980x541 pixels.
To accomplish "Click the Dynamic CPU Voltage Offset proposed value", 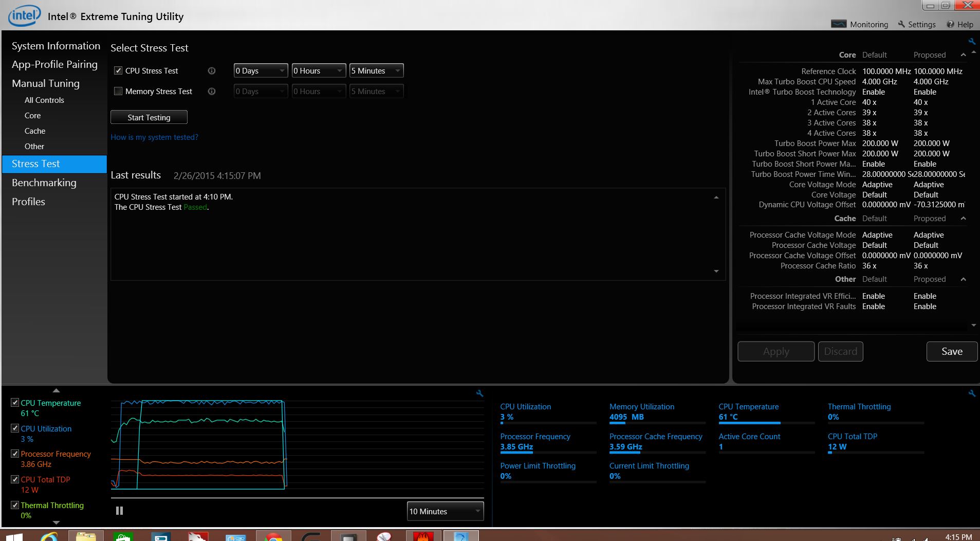I will point(939,205).
